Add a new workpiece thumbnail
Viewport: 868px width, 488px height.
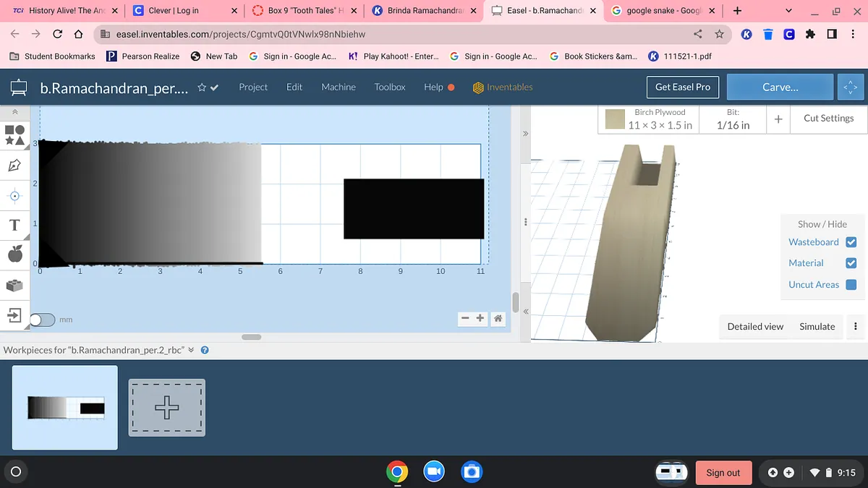167,408
